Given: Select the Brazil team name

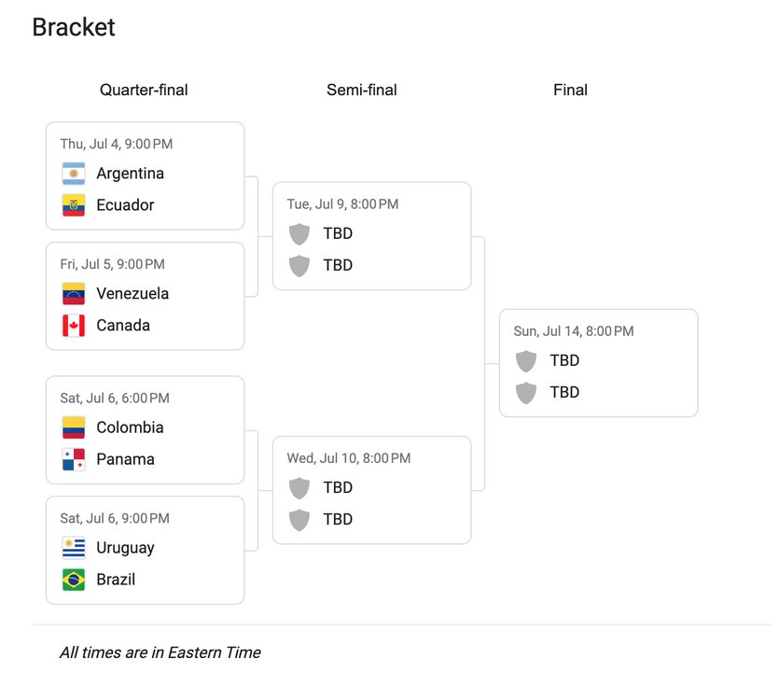Looking at the screenshot, I should pos(116,580).
